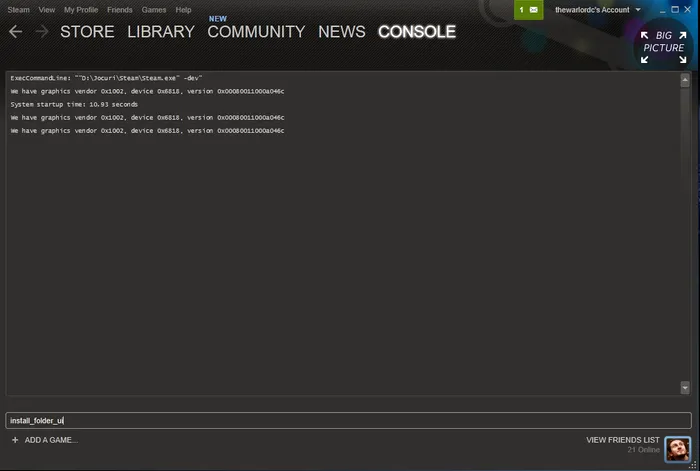The width and height of the screenshot is (700, 471).
Task: Open the Friends menu
Action: 120,10
